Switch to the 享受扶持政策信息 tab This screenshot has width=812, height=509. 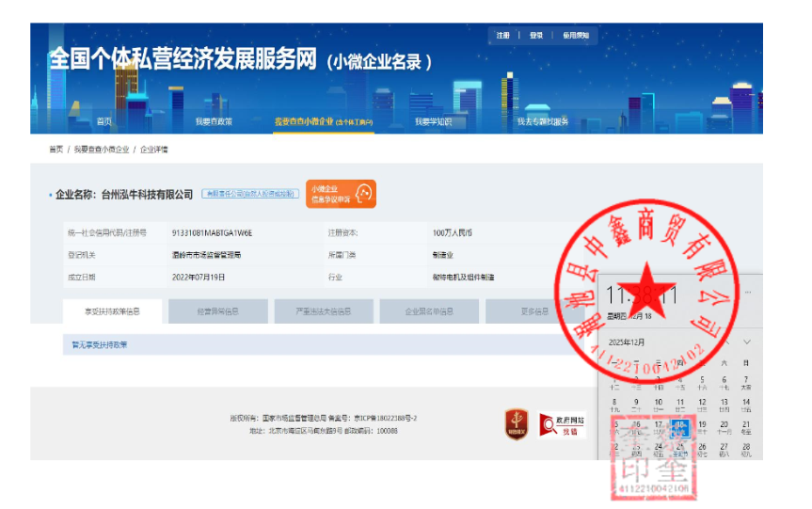(x=112, y=311)
